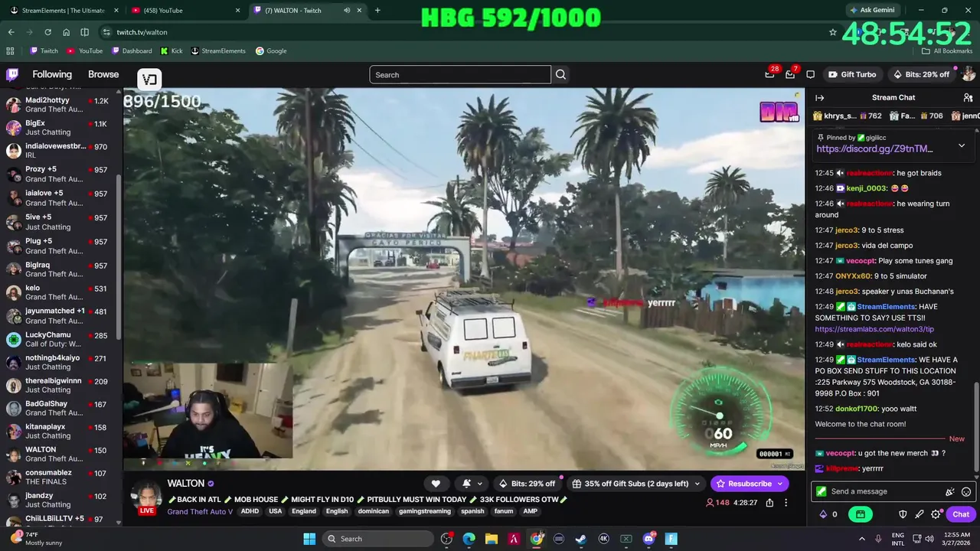The height and width of the screenshot is (551, 980).
Task: Open the Kick bookmark
Action: pos(171,51)
